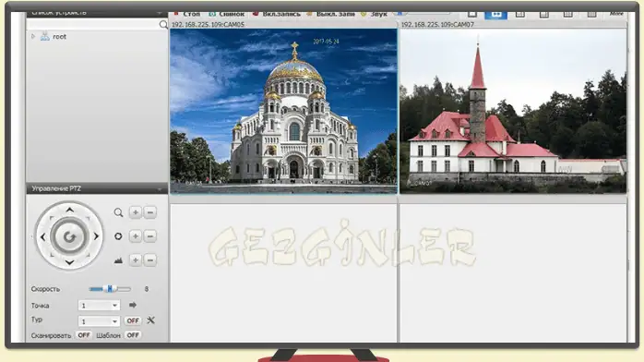This screenshot has height=362, width=644.
Task: Click the Шаблон label
Action: click(108, 336)
